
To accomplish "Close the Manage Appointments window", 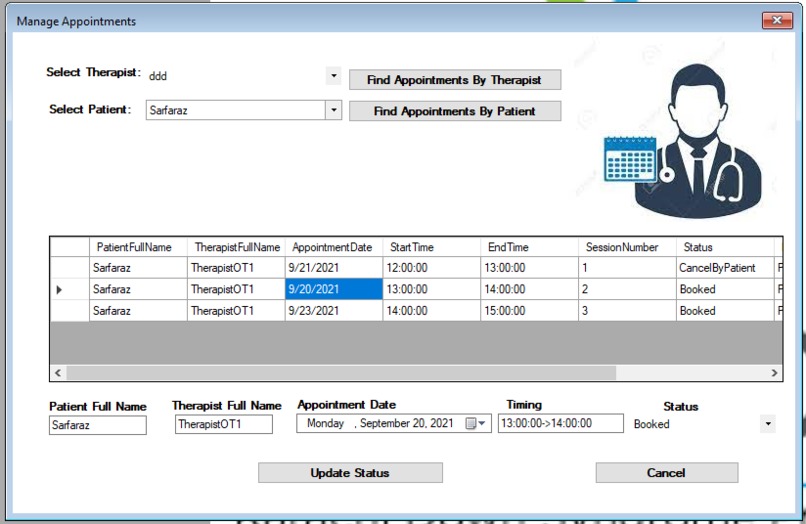I will click(777, 20).
